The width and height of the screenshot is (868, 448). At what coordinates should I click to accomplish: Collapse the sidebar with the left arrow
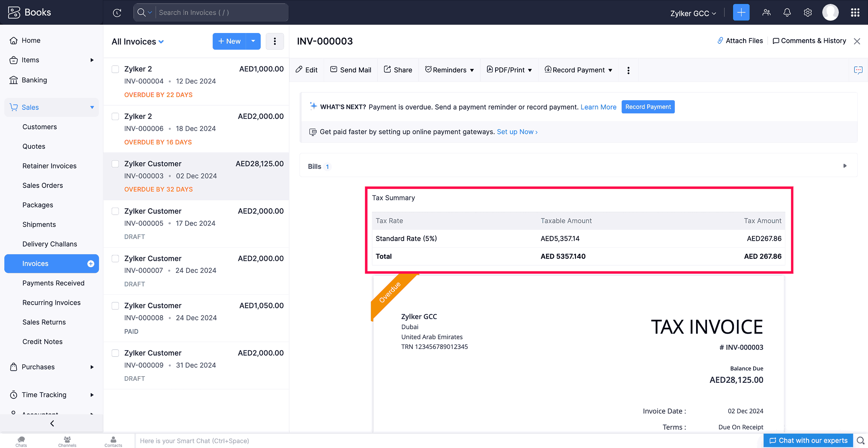pos(52,423)
